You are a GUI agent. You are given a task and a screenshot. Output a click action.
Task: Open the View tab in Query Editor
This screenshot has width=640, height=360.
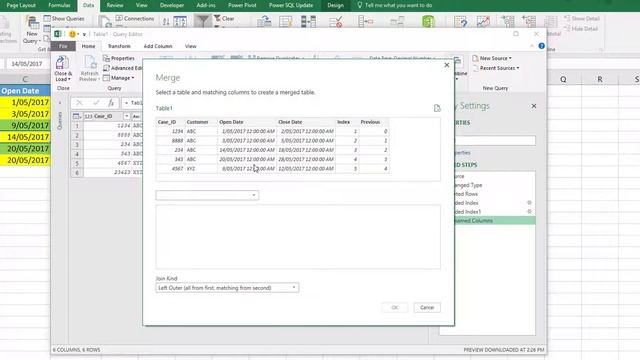(x=190, y=46)
